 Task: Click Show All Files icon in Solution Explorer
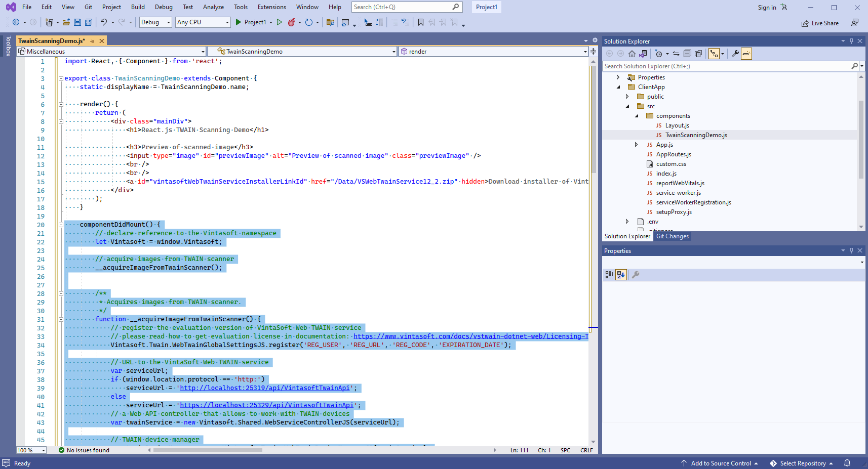pyautogui.click(x=698, y=54)
